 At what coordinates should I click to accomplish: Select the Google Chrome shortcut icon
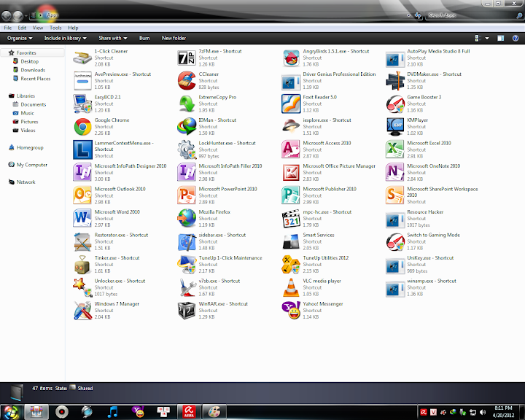[x=82, y=127]
